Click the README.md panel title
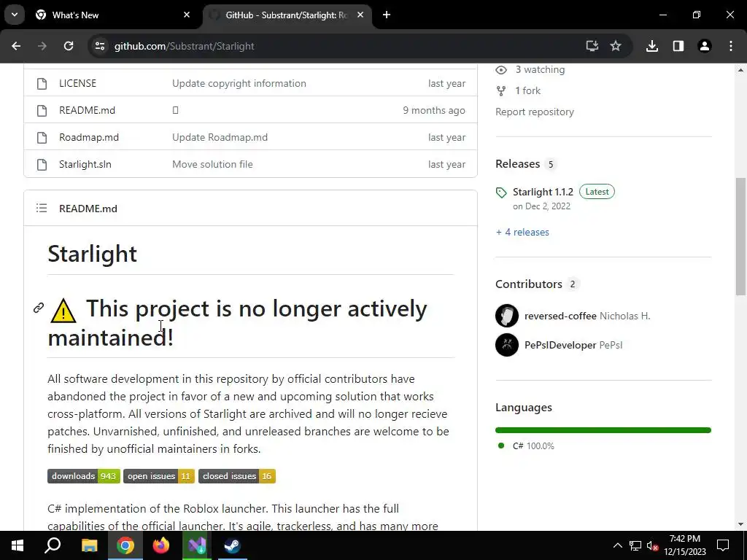Image resolution: width=747 pixels, height=560 pixels. (88, 209)
